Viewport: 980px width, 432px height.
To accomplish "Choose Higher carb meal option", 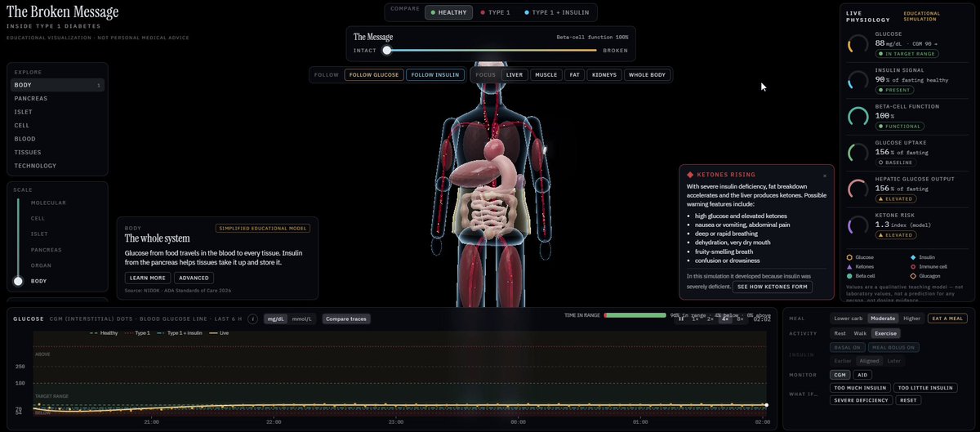I will (911, 318).
